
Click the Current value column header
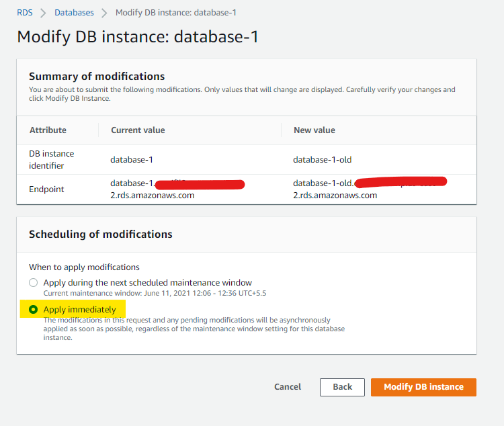tap(138, 130)
